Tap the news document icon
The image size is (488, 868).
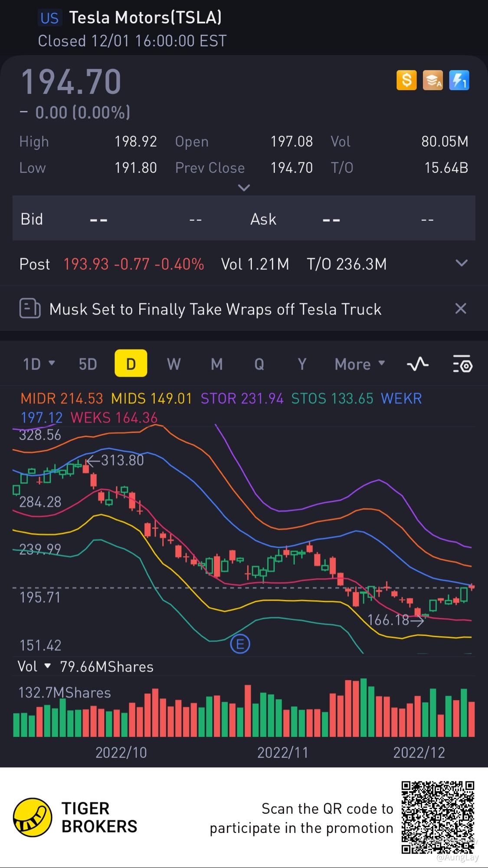[x=30, y=309]
